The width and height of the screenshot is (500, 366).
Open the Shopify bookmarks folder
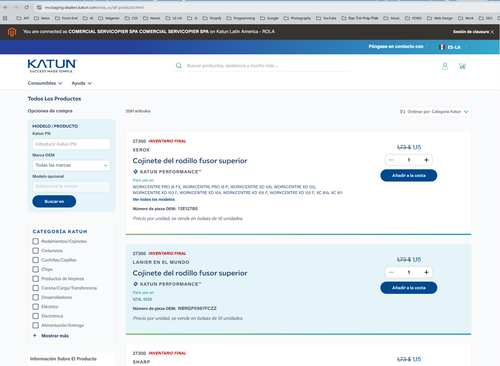coord(212,18)
